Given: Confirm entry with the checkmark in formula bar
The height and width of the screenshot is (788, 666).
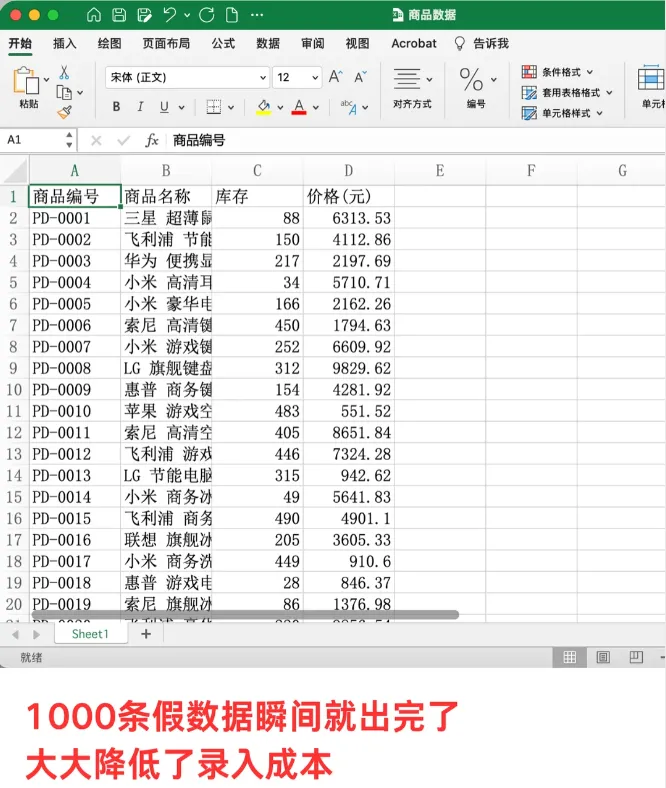Looking at the screenshot, I should (123, 141).
